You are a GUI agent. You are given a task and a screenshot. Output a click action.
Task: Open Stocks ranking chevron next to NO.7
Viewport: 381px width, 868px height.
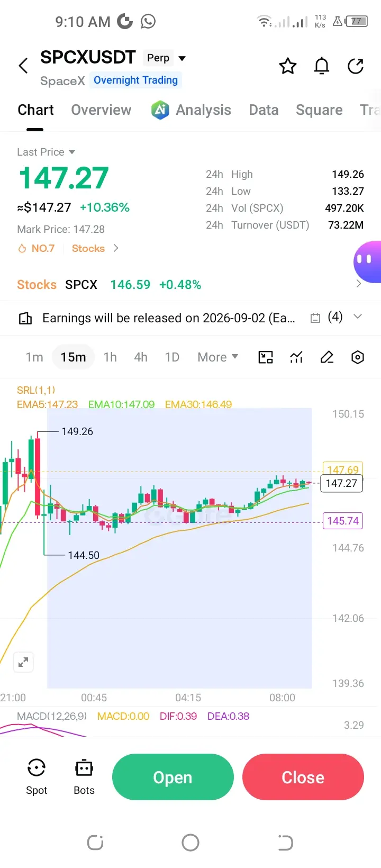click(x=116, y=248)
